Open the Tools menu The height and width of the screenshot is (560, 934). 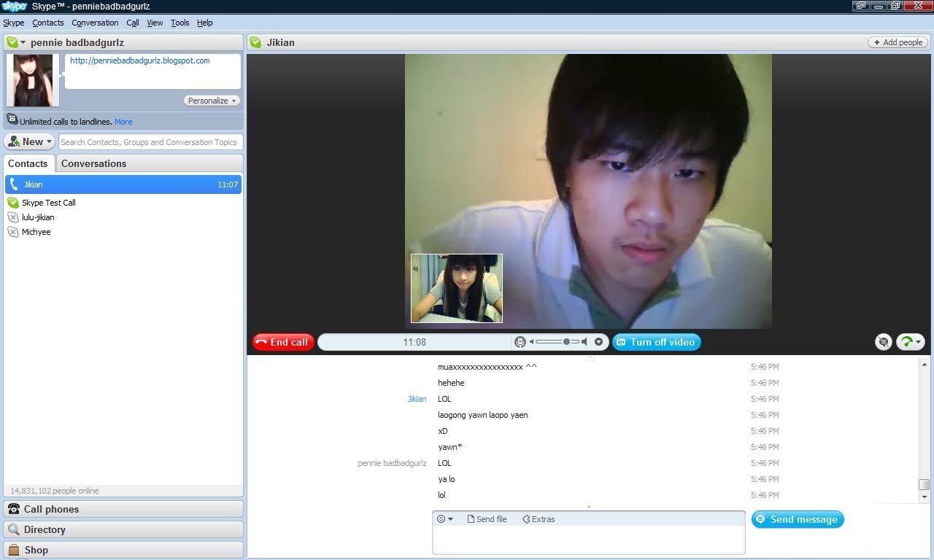click(180, 23)
